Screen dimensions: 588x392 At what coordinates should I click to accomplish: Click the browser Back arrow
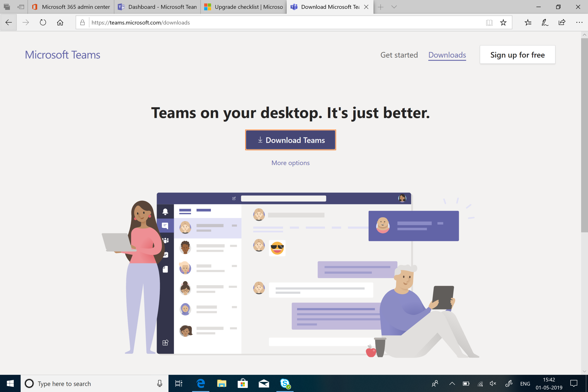point(8,23)
